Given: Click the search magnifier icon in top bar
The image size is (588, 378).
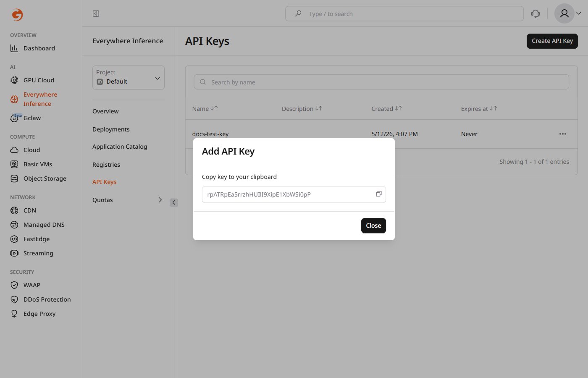Looking at the screenshot, I should (x=298, y=14).
